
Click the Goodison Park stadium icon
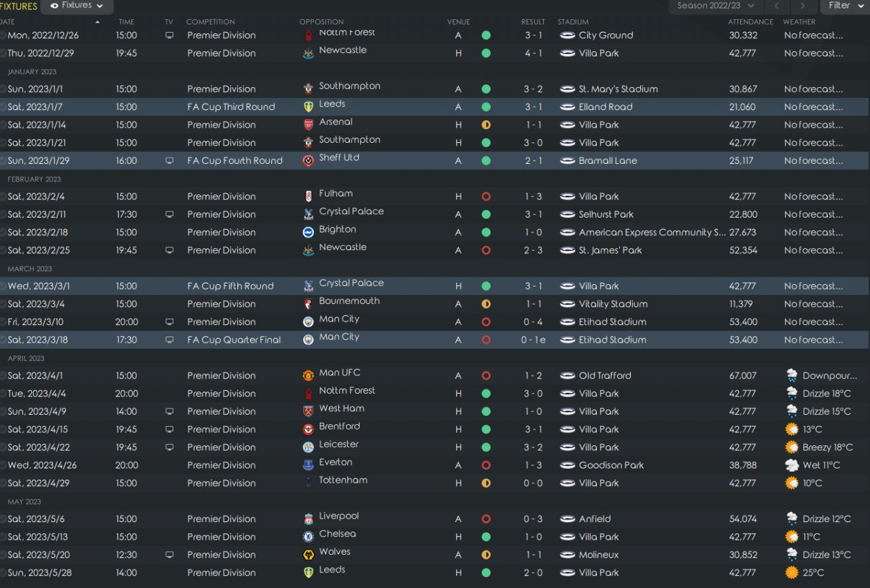[x=568, y=465]
